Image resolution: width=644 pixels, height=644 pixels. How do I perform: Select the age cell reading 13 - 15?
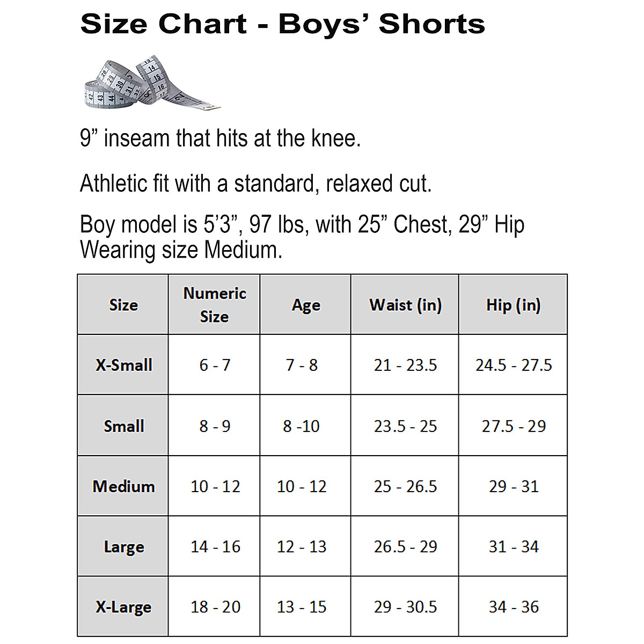pos(301,607)
